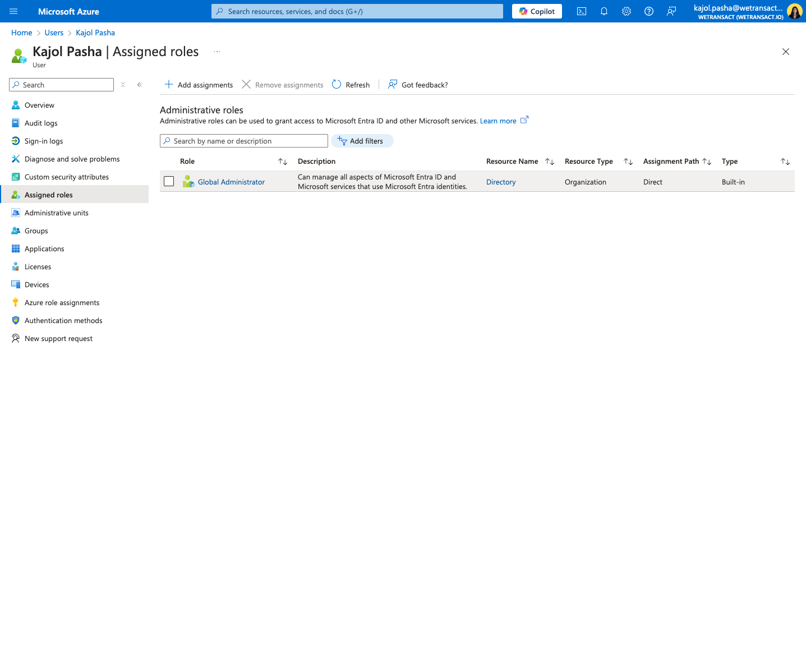
Task: Open the Learn more link
Action: 498,121
